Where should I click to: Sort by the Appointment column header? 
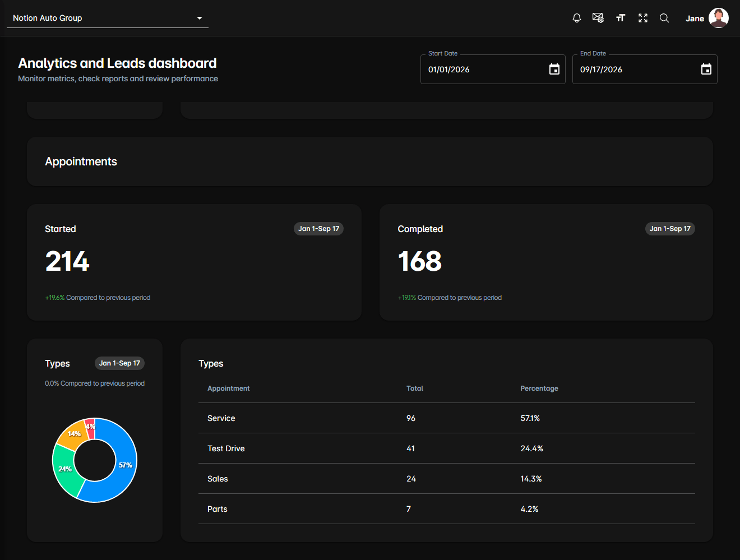(x=229, y=388)
